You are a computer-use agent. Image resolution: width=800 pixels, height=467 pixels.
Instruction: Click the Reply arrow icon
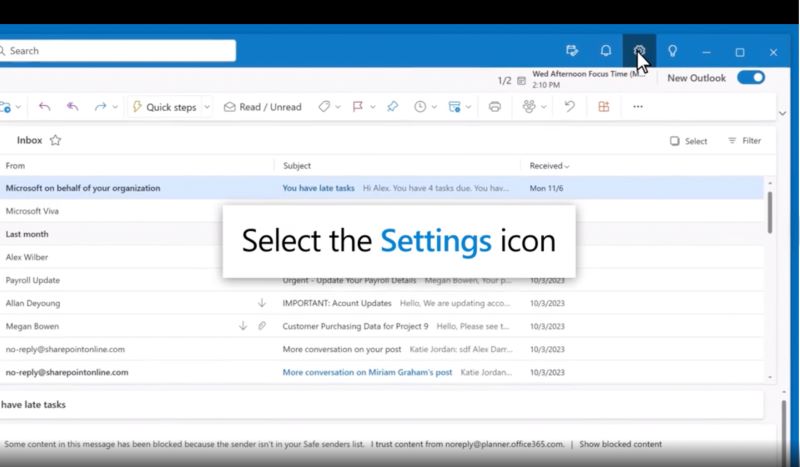[44, 107]
